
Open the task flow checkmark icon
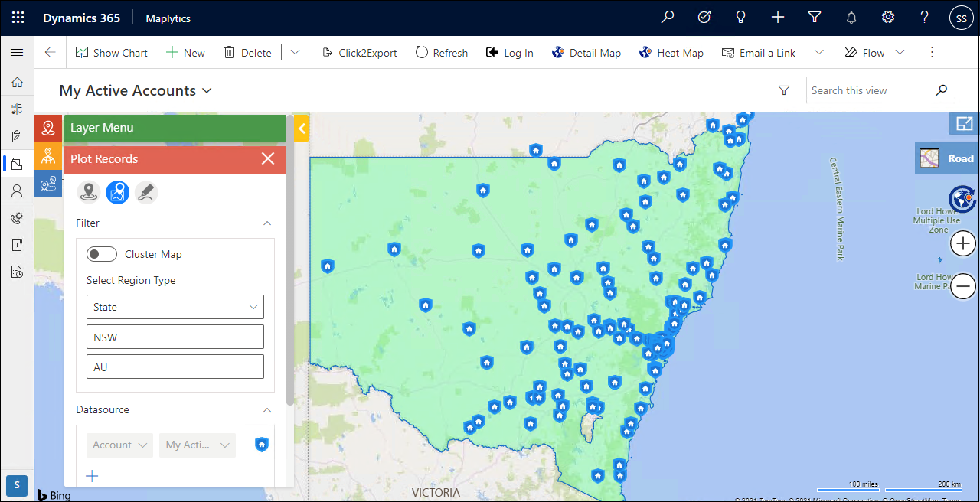pos(704,18)
